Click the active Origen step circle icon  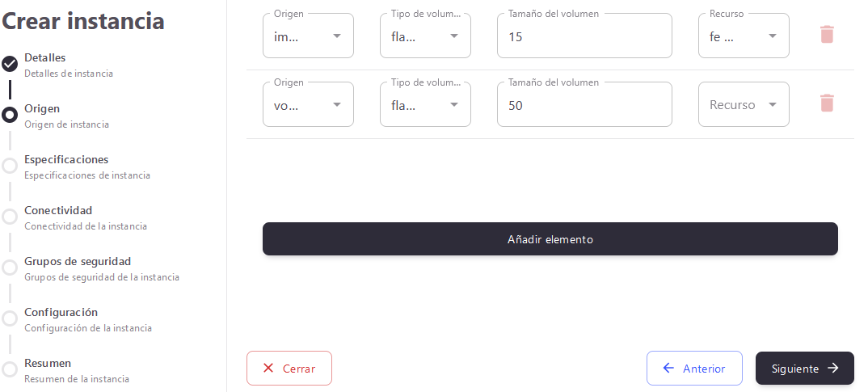coord(10,115)
